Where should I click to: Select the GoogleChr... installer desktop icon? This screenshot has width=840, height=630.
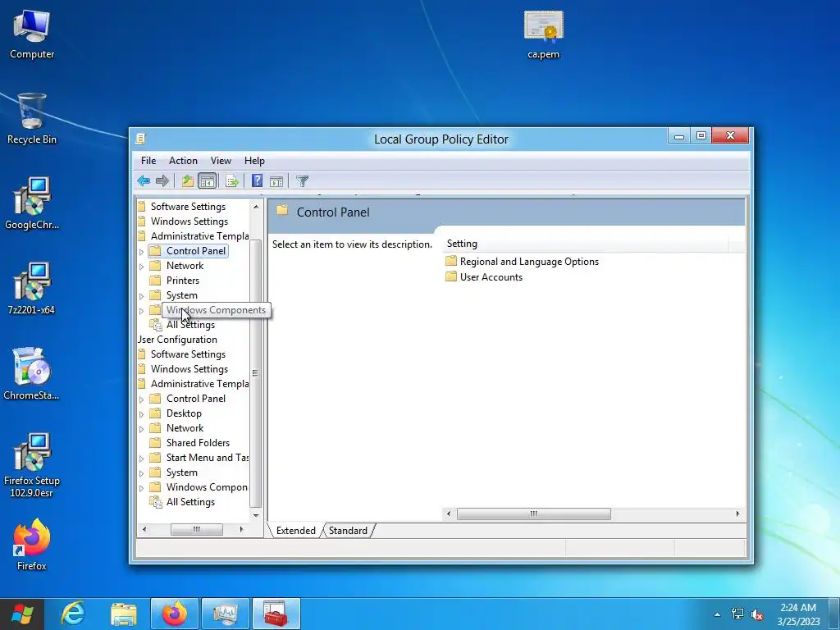32,204
